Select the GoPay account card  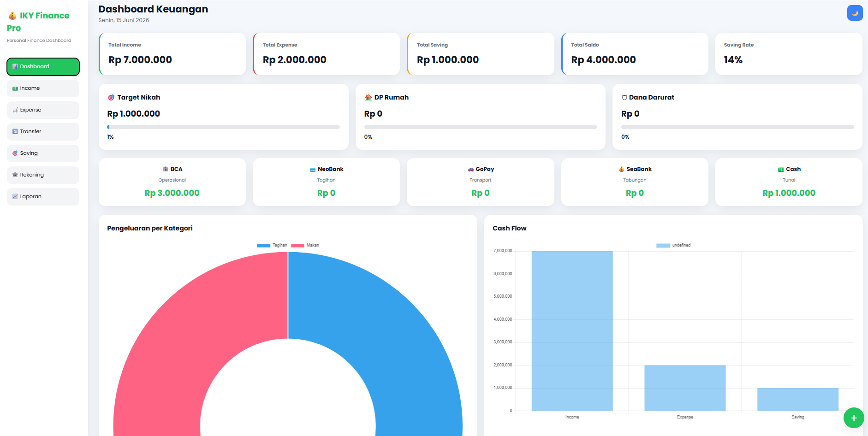pos(481,182)
